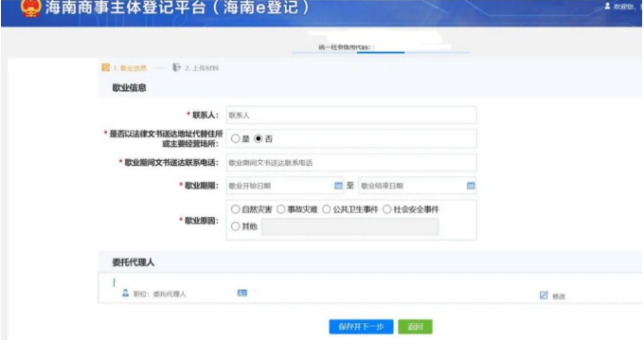The image size is (644, 361).
Task: Click the 歇业信息 section heading
Action: pyautogui.click(x=130, y=88)
